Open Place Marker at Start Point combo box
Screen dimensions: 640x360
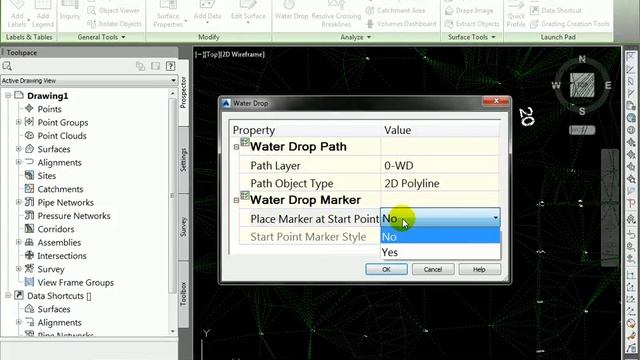(440, 219)
